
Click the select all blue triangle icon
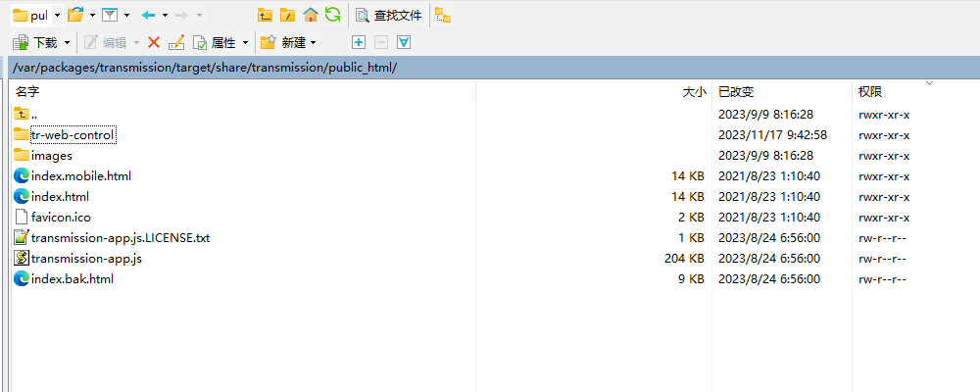[404, 42]
